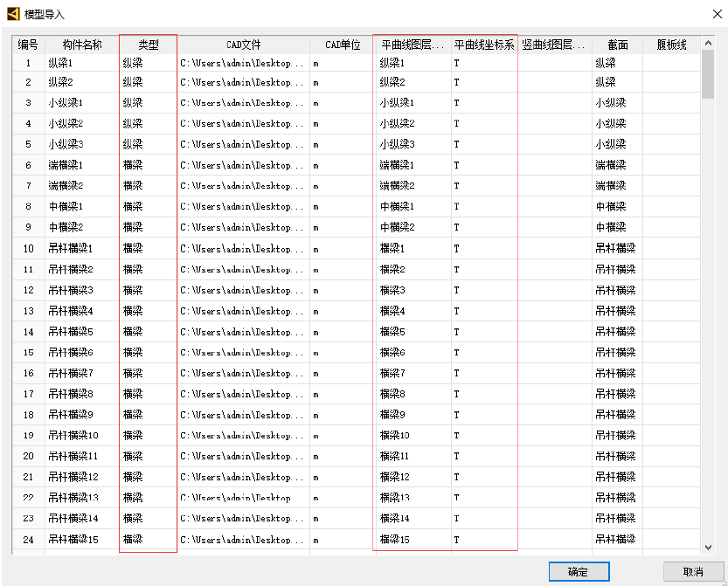Select 小纵梁3 in the 构件名称 column
728x586 pixels.
66,144
